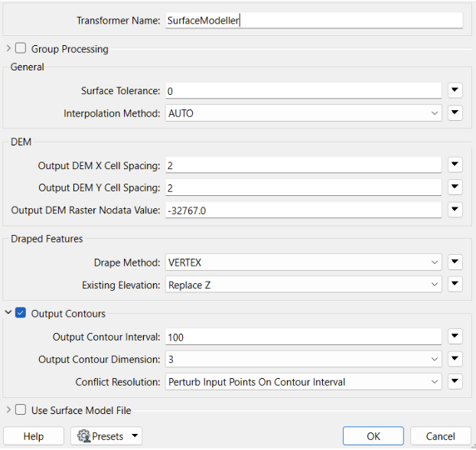476x450 pixels.
Task: Click into the Surface Tolerance field
Action: click(303, 91)
